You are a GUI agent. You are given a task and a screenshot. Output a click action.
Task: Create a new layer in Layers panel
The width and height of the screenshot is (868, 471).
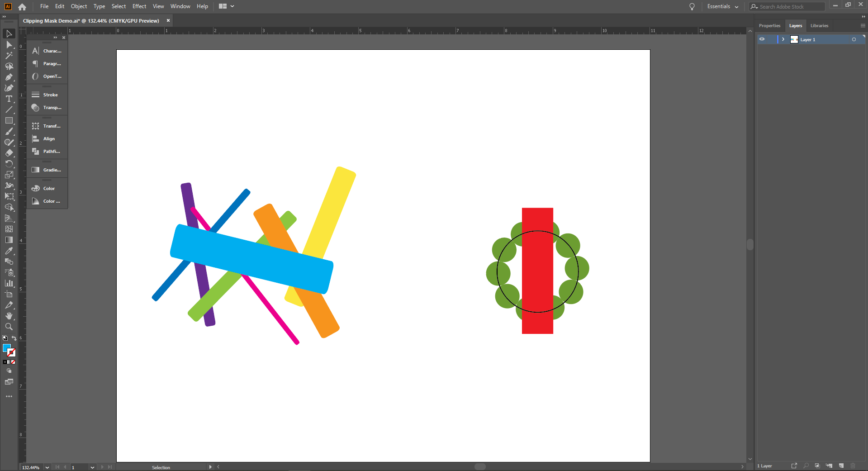click(841, 466)
